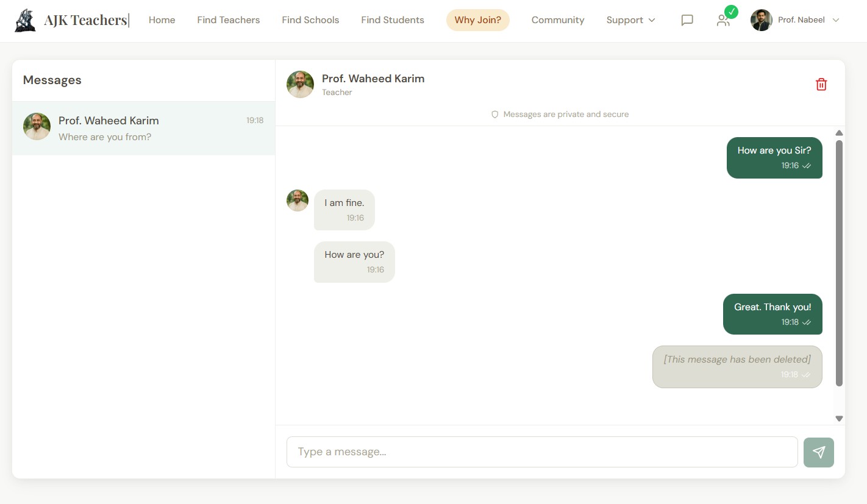Click the AJK Teachers logo icon
Image resolution: width=867 pixels, height=504 pixels.
[25, 20]
